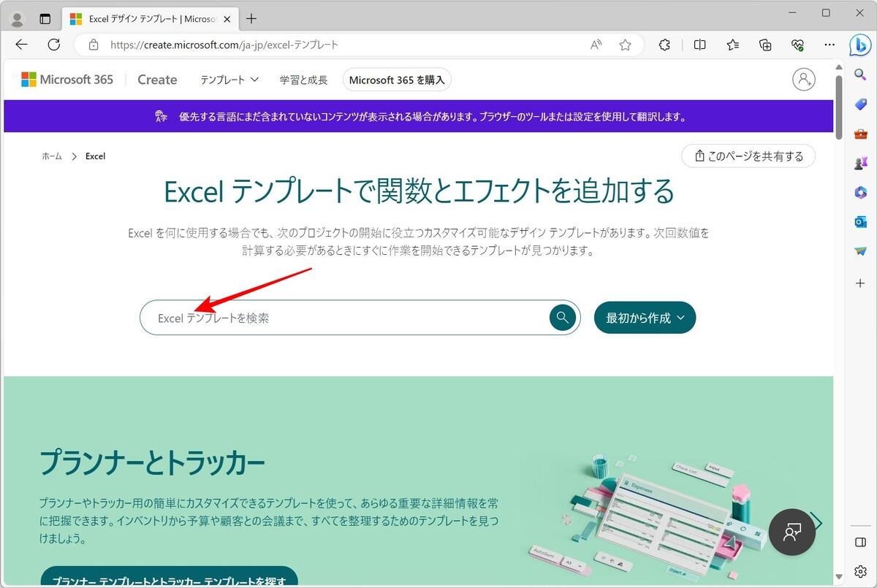
Task: Open Settings and more ellipsis menu
Action: [x=829, y=45]
